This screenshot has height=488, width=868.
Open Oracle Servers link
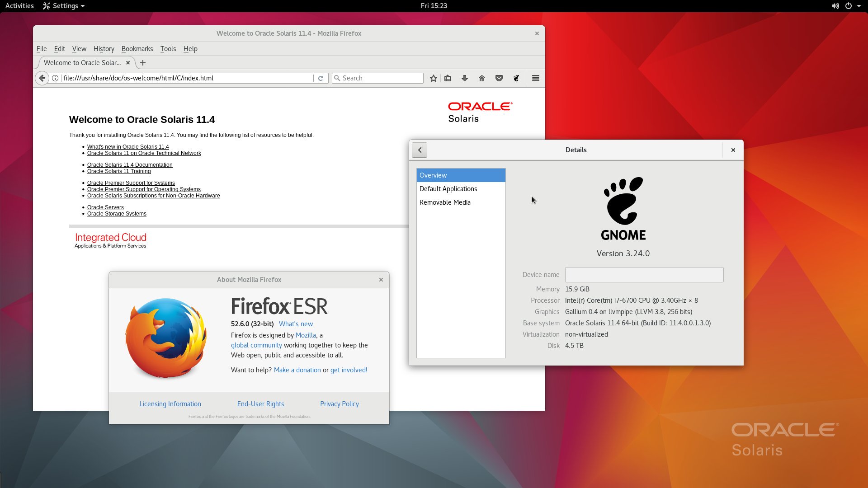click(x=105, y=207)
